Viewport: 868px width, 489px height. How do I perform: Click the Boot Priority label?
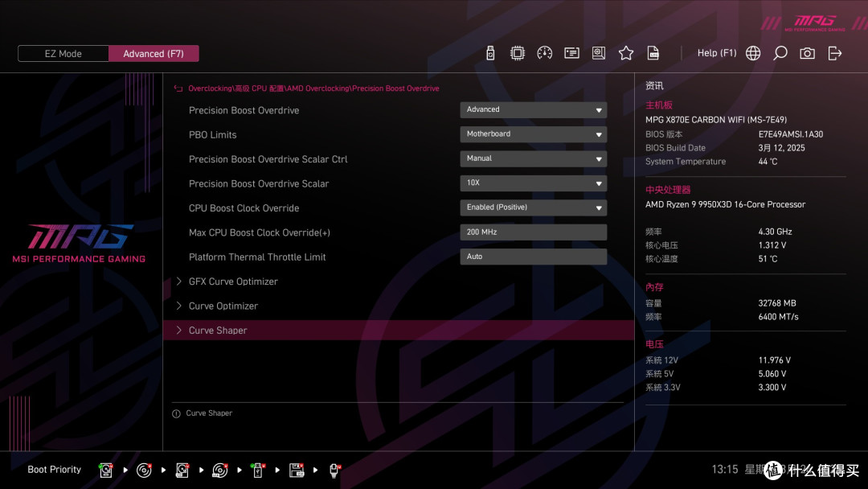55,470
